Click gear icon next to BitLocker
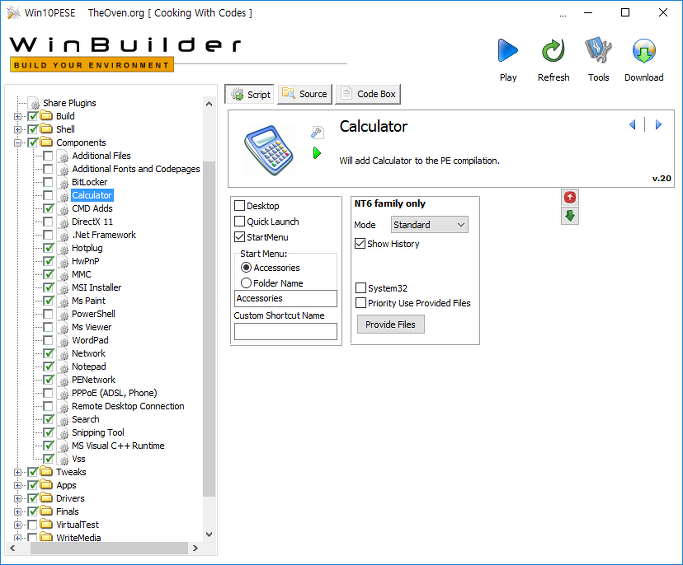 click(64, 183)
